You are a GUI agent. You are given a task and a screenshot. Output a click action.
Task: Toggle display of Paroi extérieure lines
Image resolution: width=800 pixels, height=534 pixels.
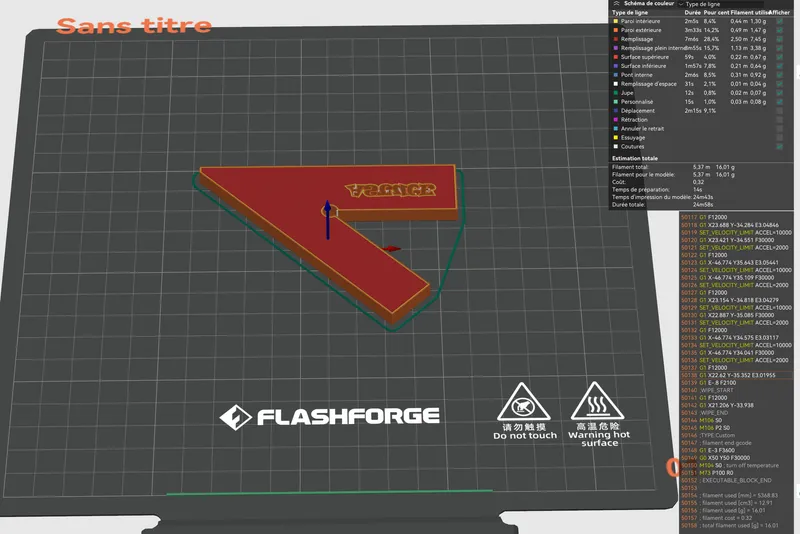[780, 30]
